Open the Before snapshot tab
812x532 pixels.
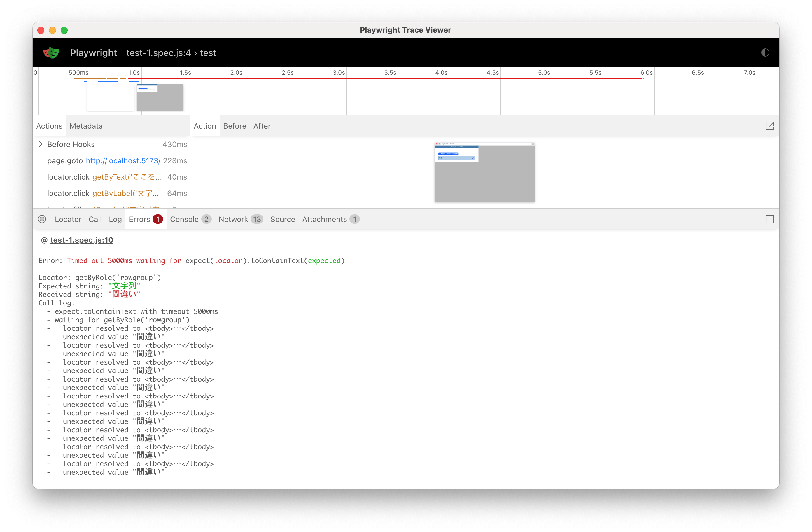235,126
